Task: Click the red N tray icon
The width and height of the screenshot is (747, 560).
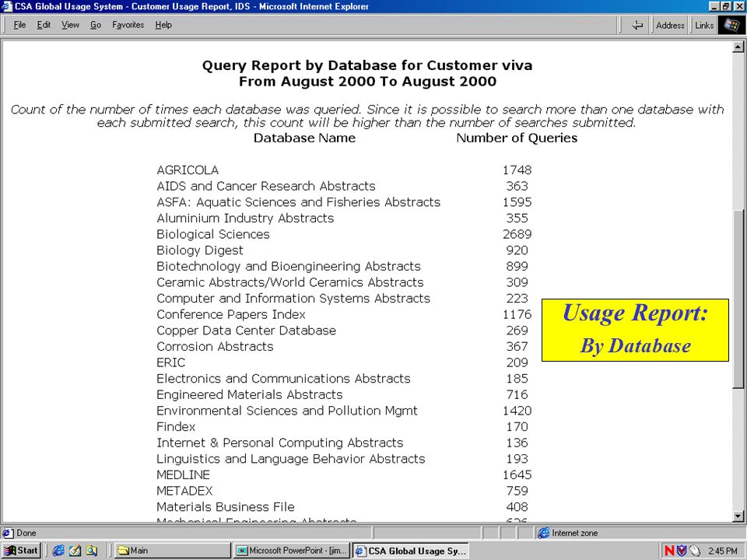Action: click(x=669, y=551)
